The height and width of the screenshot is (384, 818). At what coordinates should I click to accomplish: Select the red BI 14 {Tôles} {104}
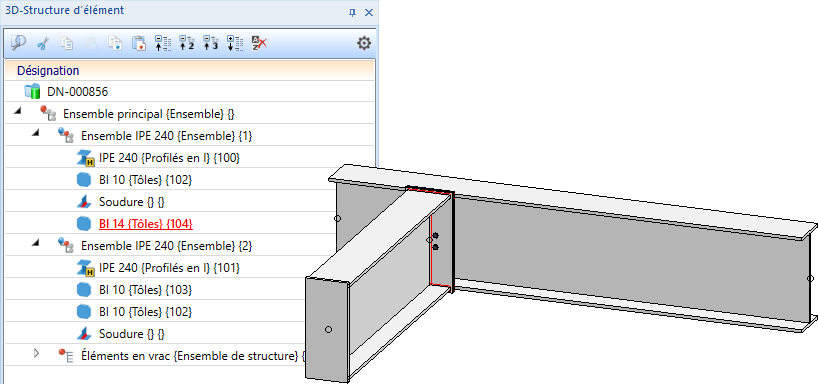(x=146, y=224)
